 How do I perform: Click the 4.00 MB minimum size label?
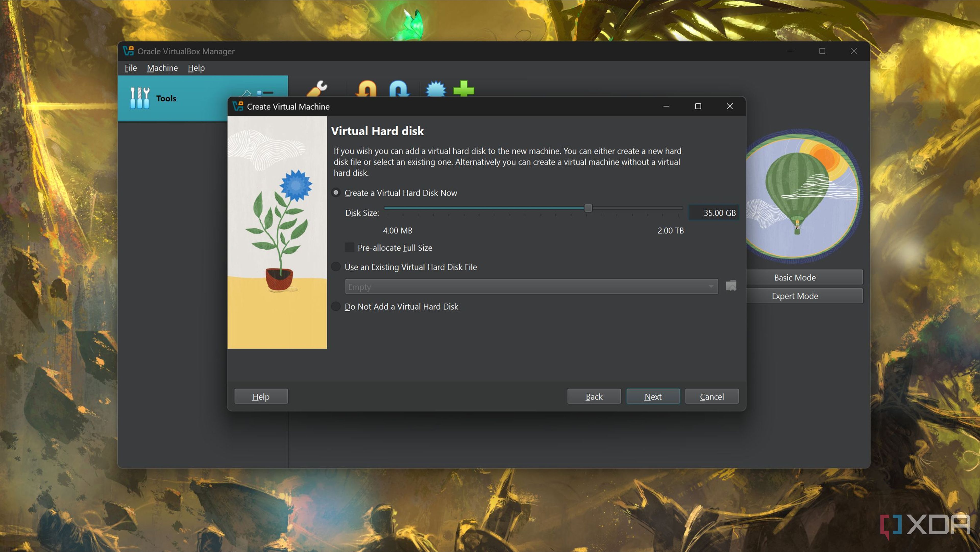point(398,230)
